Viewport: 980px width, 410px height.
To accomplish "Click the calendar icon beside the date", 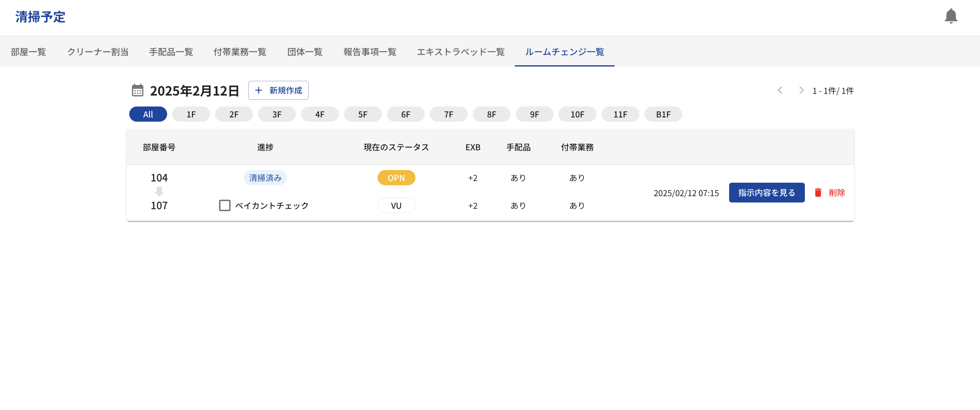I will [138, 91].
